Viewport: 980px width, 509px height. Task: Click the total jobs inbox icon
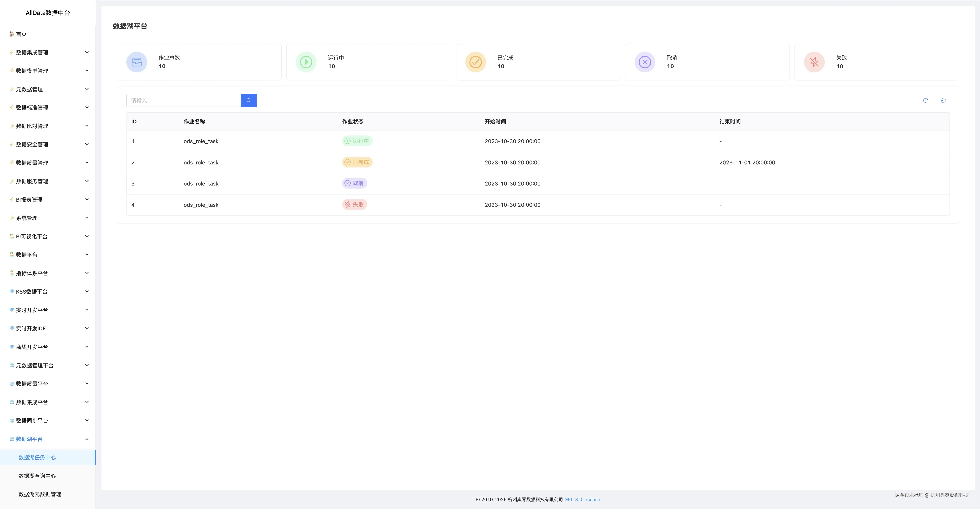137,62
